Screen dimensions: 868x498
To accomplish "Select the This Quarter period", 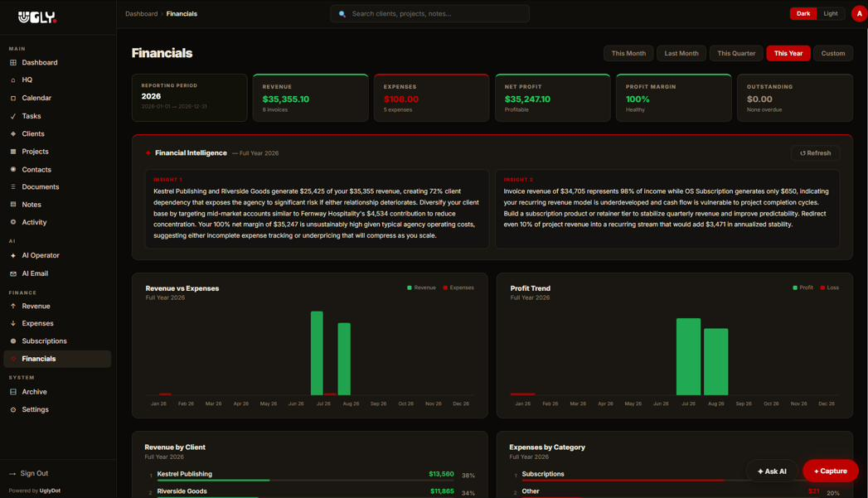I will coord(736,53).
